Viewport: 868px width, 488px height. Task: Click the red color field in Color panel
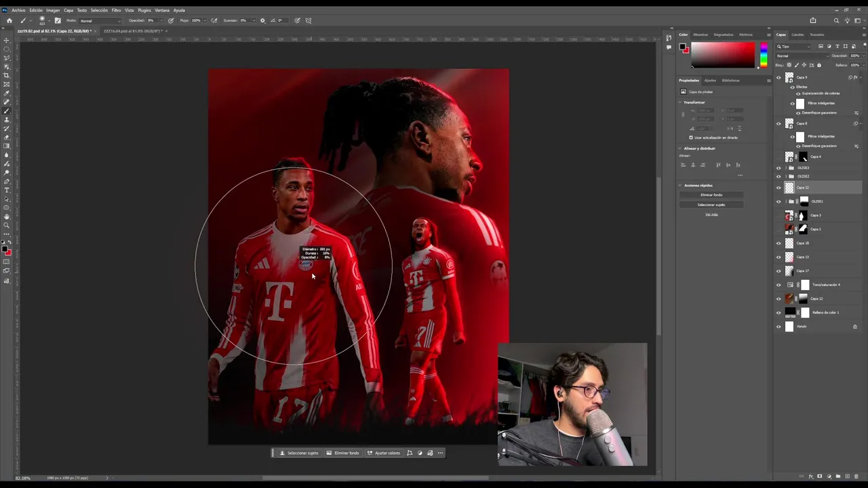click(723, 55)
